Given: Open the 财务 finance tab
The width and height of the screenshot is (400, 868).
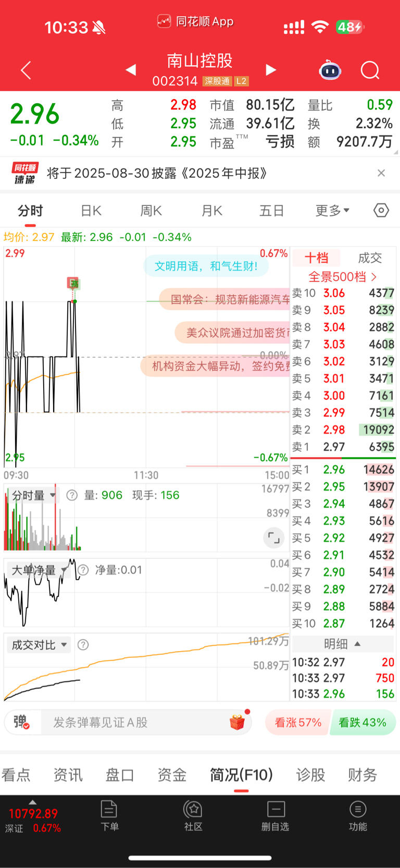Looking at the screenshot, I should 362,775.
